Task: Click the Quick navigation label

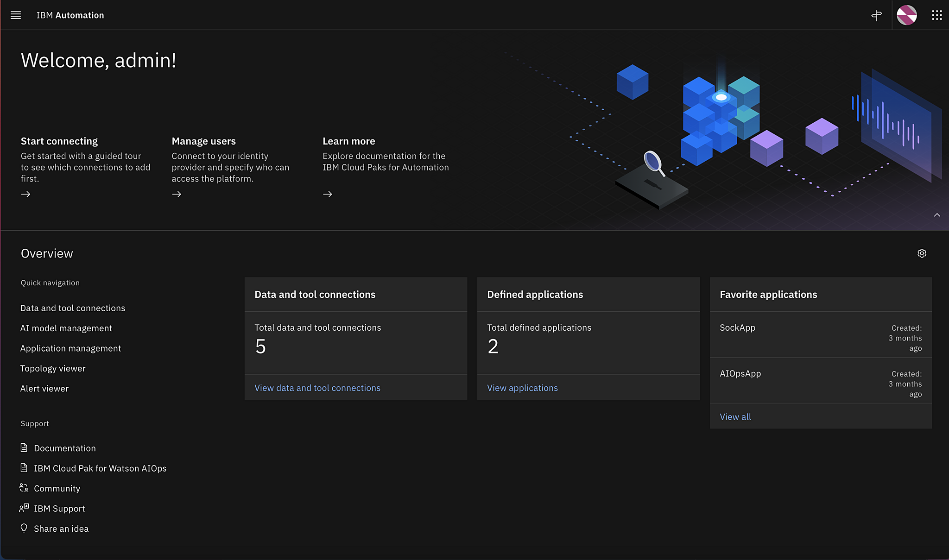Action: tap(50, 283)
